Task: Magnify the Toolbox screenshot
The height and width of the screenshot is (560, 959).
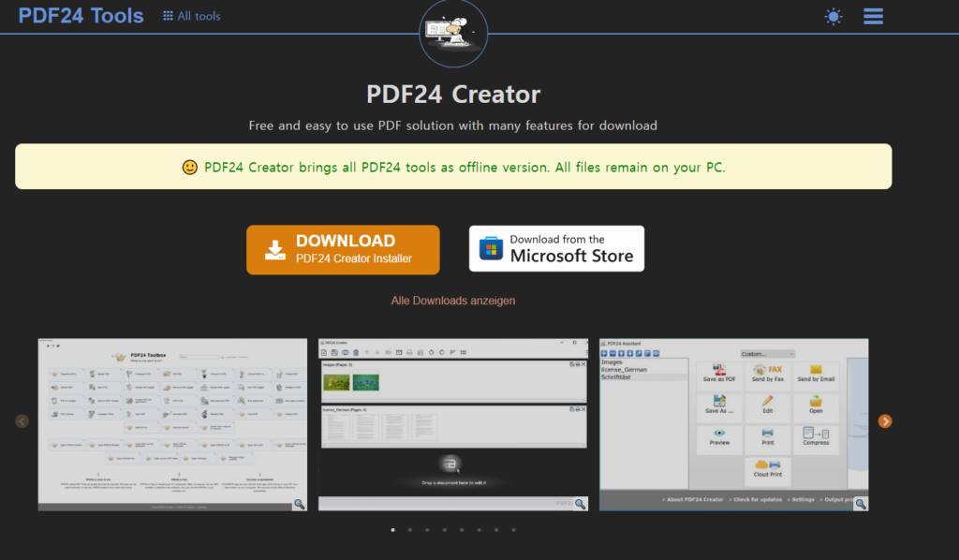Action: pos(299,504)
